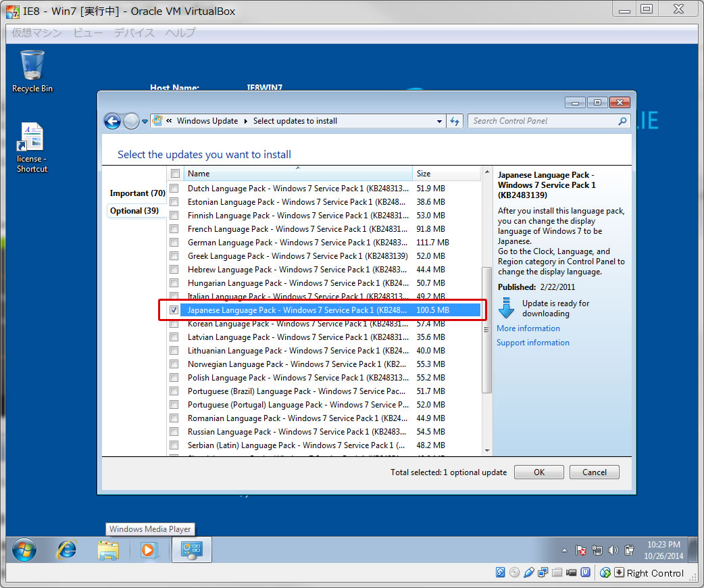Click the network tray icon in guest taskbar
This screenshot has width=704, height=588.
597,550
